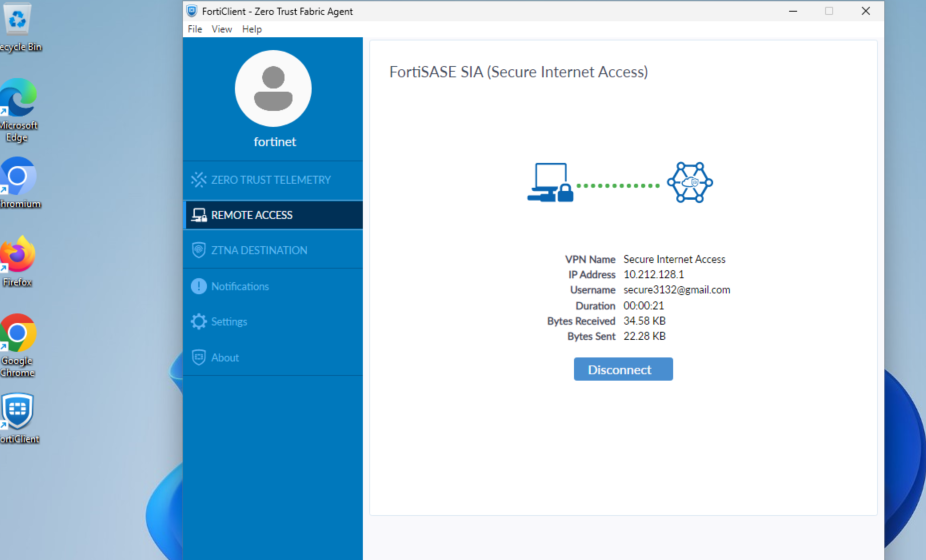Click the user avatar profile picture
The width and height of the screenshot is (926, 560).
(x=273, y=89)
